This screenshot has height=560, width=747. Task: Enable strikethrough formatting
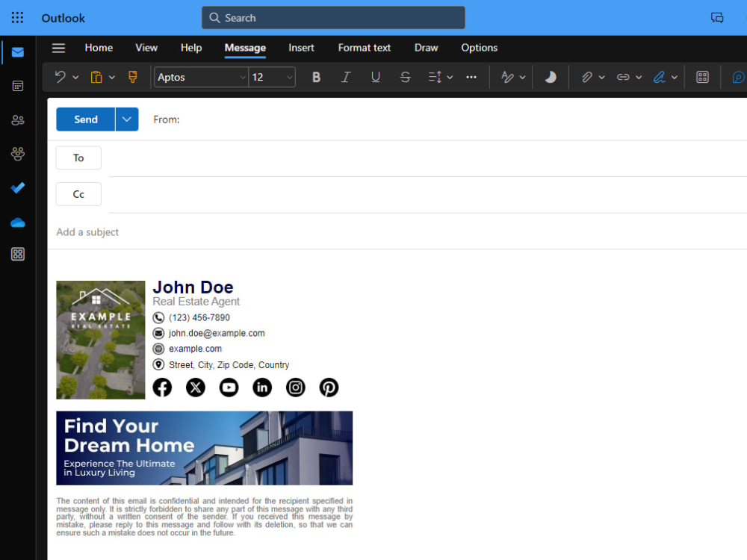point(405,77)
